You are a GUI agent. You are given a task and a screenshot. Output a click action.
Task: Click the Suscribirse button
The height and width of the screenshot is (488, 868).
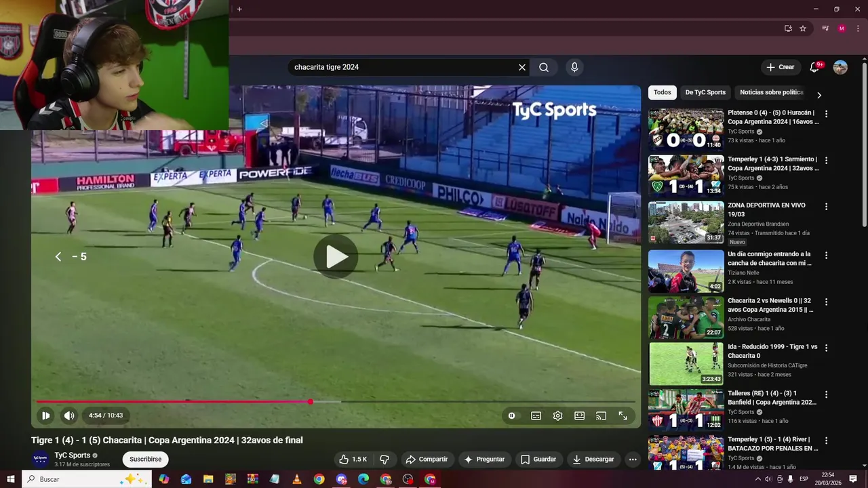click(x=146, y=460)
